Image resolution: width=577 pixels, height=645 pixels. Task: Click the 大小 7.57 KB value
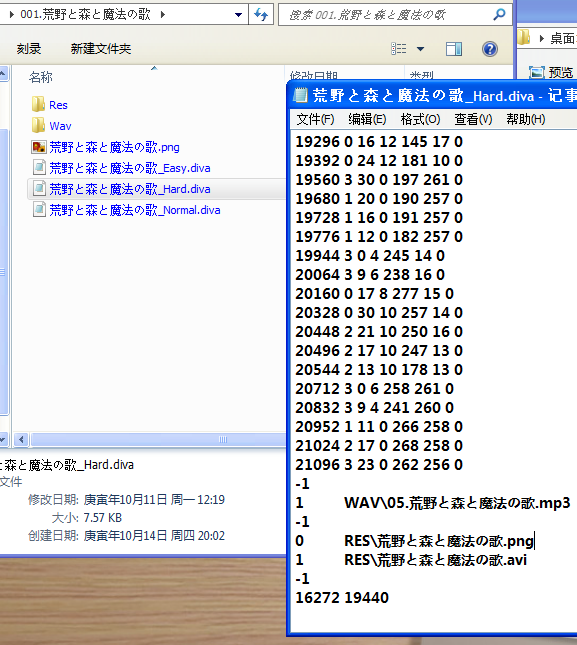point(102,518)
